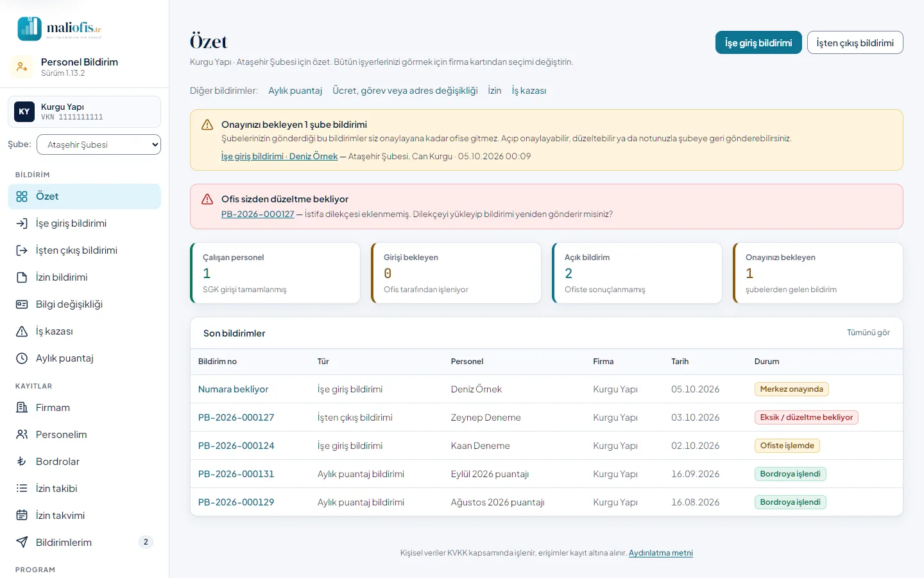The width and height of the screenshot is (924, 578).
Task: Click the İşten çıkış bildirimi outlined button
Action: (855, 42)
